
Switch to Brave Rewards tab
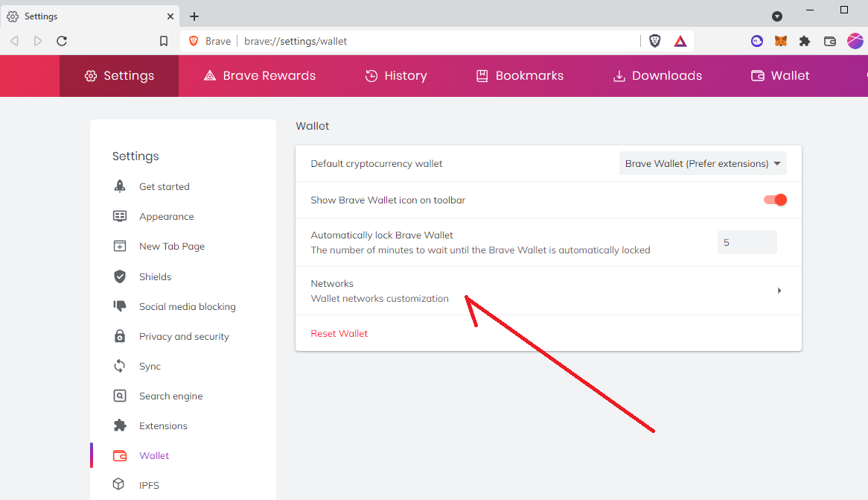click(x=260, y=76)
